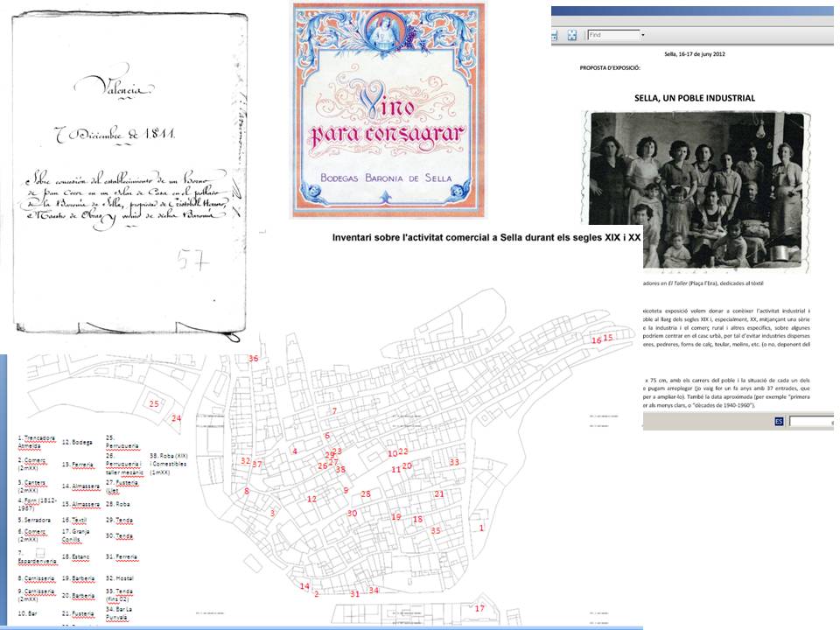The image size is (840, 630).
Task: Click legend entry '18. Estanc'
Action: coord(75,557)
